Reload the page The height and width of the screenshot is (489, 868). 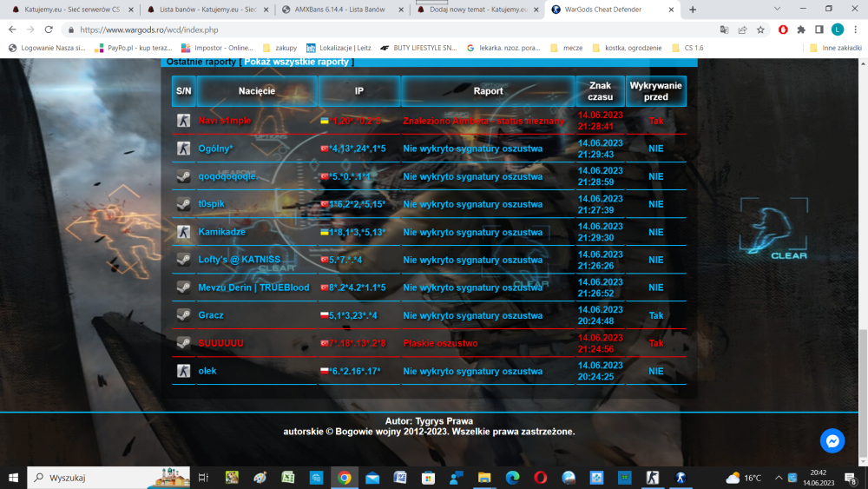[49, 30]
